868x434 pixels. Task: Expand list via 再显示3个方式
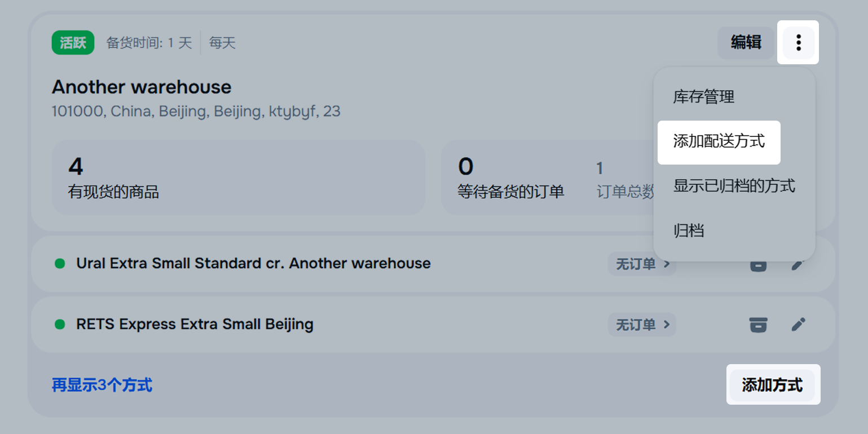(x=102, y=386)
